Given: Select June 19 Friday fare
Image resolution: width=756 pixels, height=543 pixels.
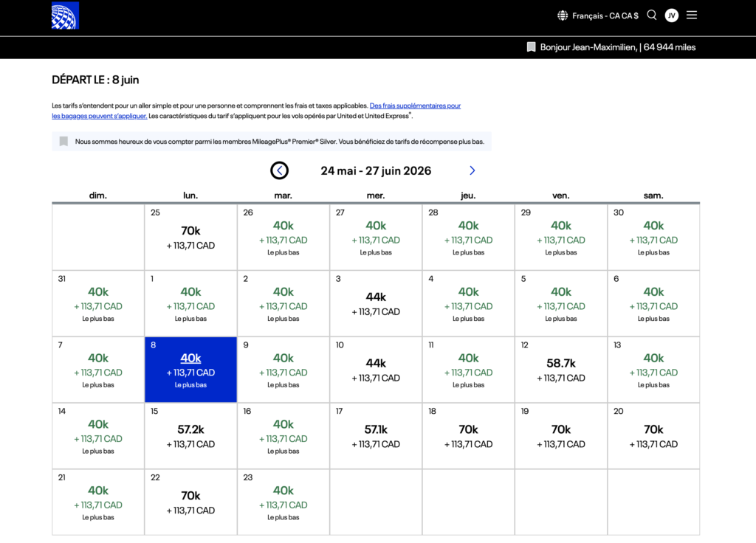Looking at the screenshot, I should (561, 436).
